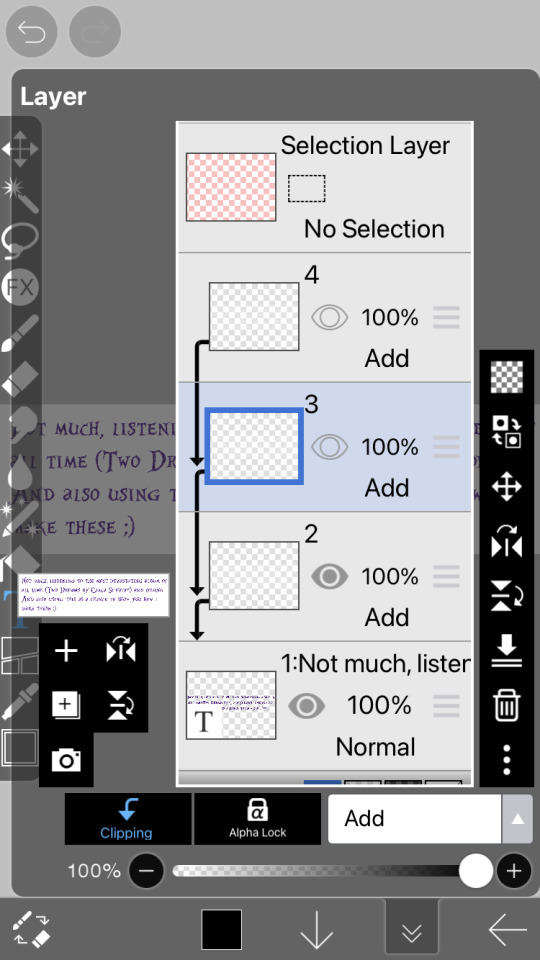The height and width of the screenshot is (960, 540).
Task: Hide the text layer 1 eye
Action: (x=306, y=706)
